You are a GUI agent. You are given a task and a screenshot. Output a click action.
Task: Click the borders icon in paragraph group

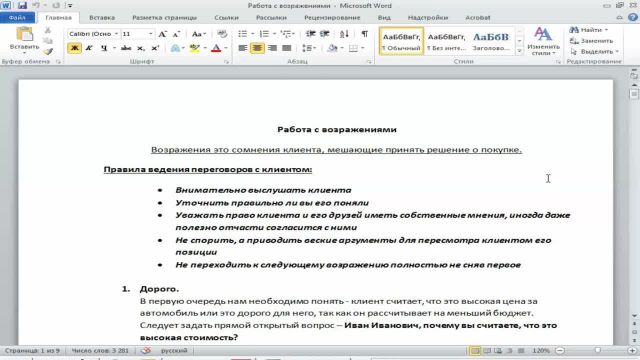pyautogui.click(x=353, y=48)
